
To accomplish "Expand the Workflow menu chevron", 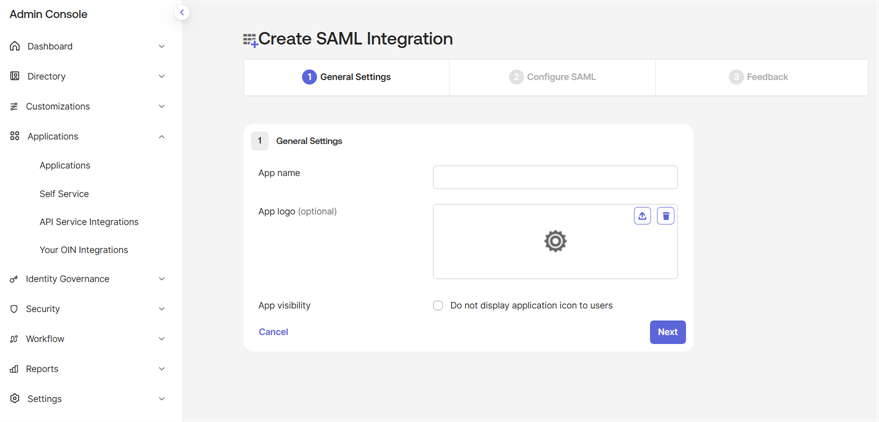I will [161, 339].
